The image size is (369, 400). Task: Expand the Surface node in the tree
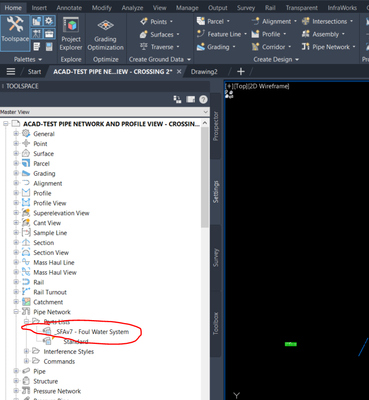[x=16, y=154]
